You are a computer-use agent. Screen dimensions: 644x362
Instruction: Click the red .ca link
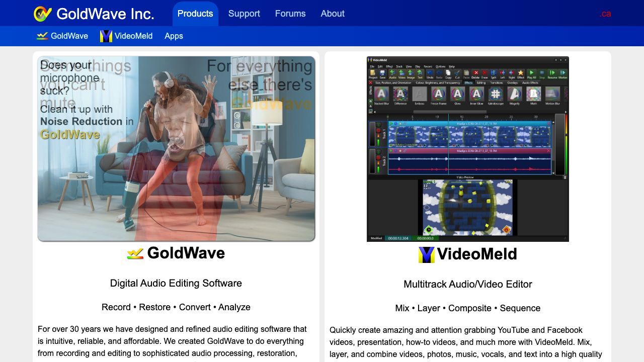[x=605, y=14]
